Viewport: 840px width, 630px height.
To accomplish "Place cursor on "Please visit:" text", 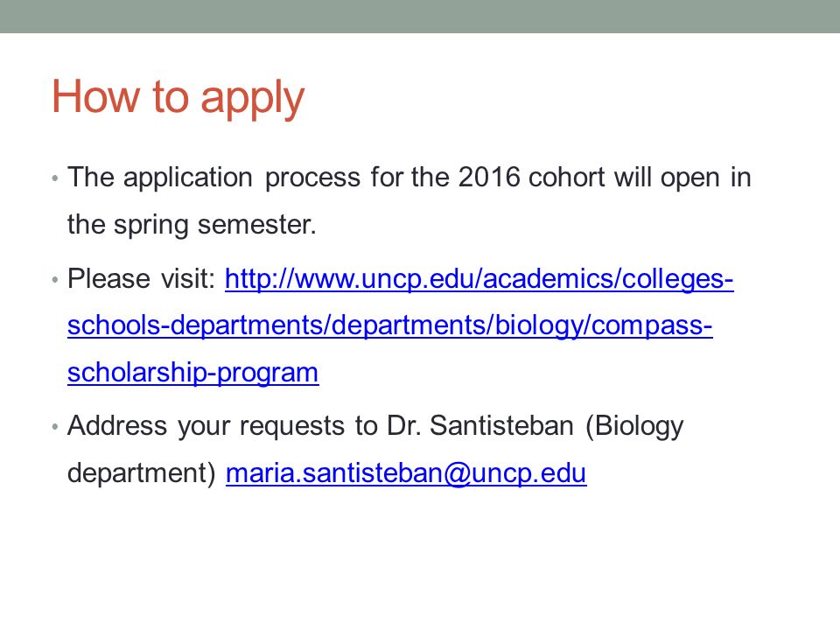I will (x=141, y=279).
